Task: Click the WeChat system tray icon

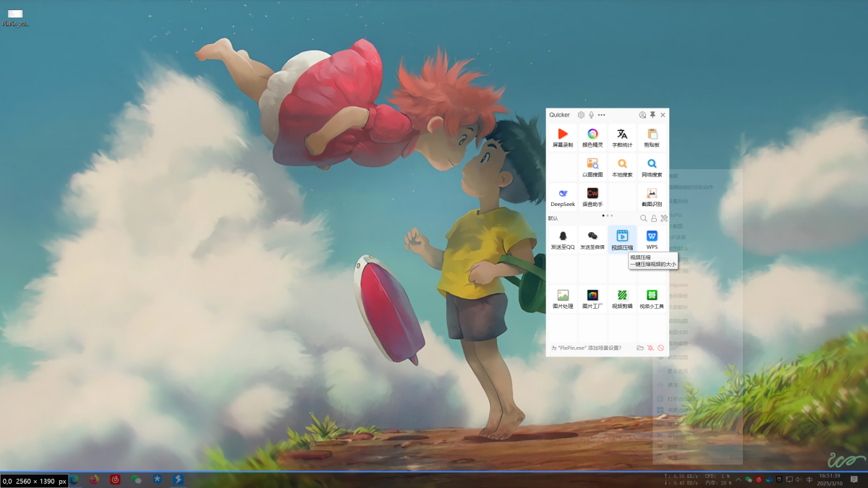Action: point(749,479)
